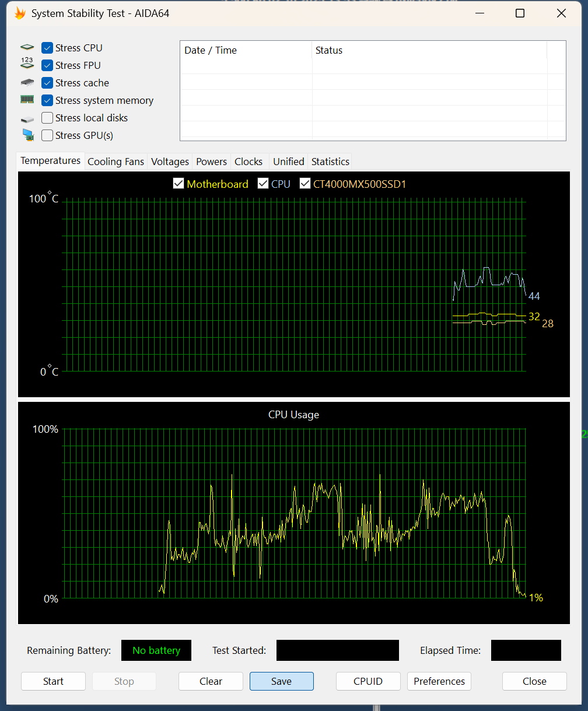Switch to the Cooling Fans tab
This screenshot has height=711, width=588.
coord(116,162)
